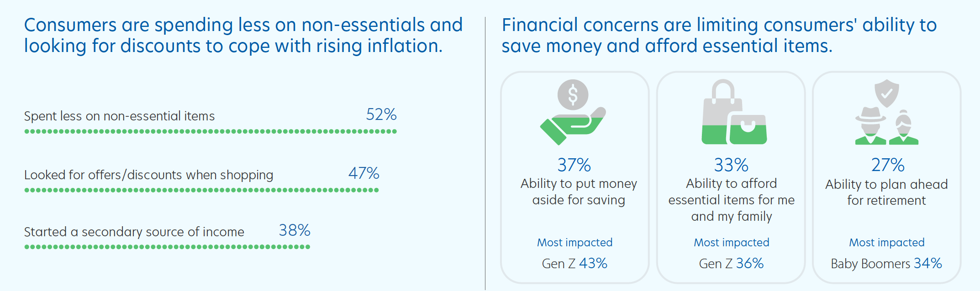Click 'Most impacted' in the saving card
This screenshot has width=980, height=291.
point(574,243)
